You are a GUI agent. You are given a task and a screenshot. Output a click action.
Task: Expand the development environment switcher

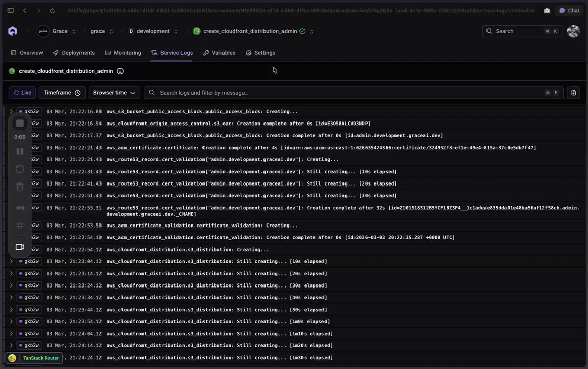coord(176,32)
